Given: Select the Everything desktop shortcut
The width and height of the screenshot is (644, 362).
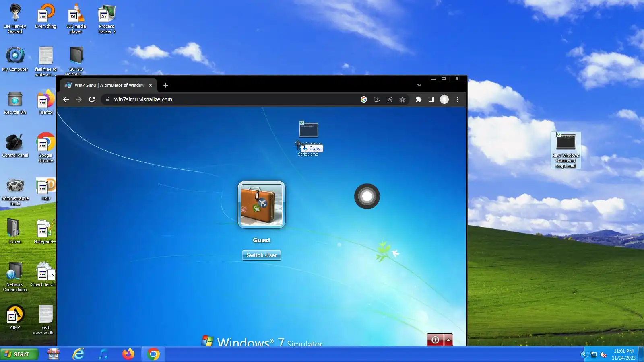Looking at the screenshot, I should click(x=45, y=17).
